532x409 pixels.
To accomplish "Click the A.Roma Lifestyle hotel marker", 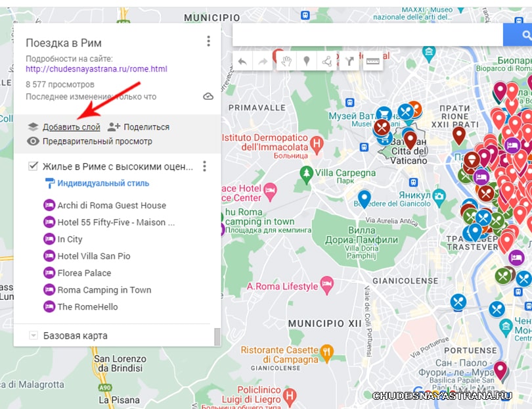I will coord(327,285).
